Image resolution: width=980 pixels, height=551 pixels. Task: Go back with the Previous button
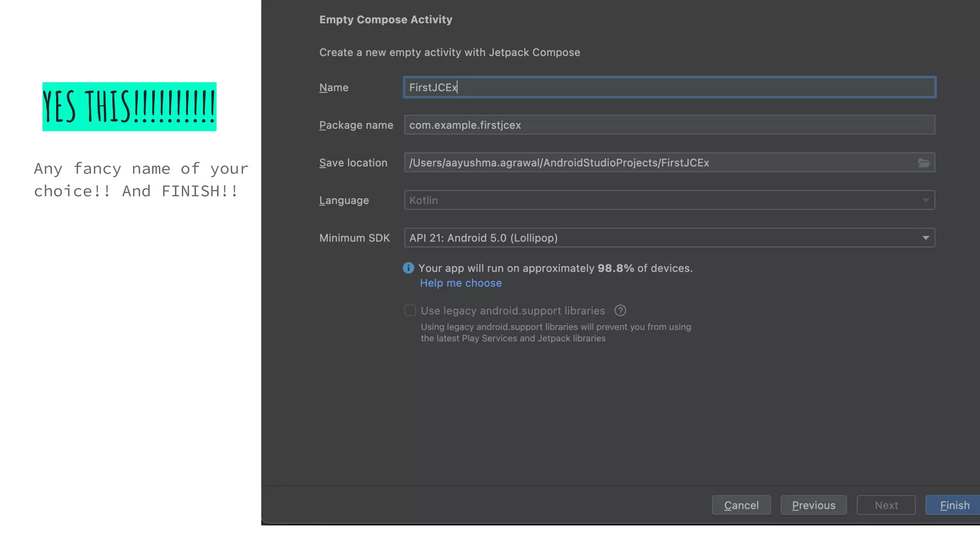813,505
